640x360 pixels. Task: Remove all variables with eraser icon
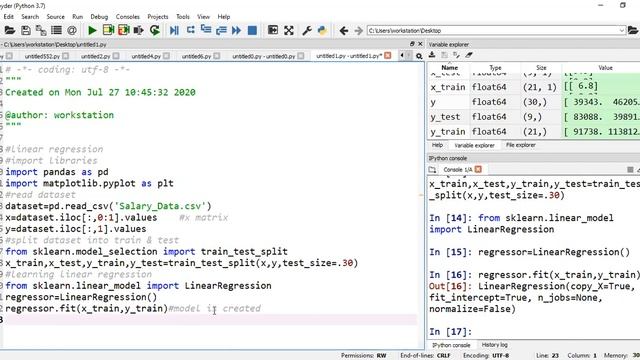coord(469,55)
